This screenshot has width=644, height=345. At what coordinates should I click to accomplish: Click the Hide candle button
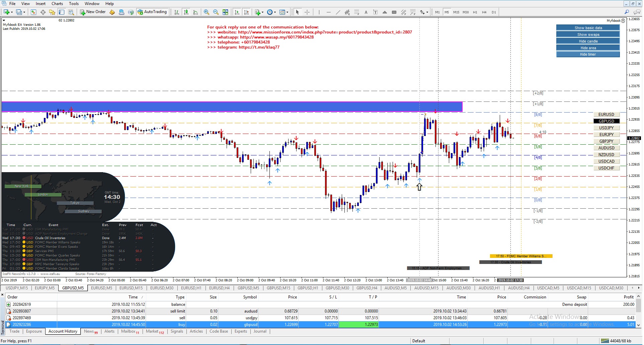tap(588, 41)
